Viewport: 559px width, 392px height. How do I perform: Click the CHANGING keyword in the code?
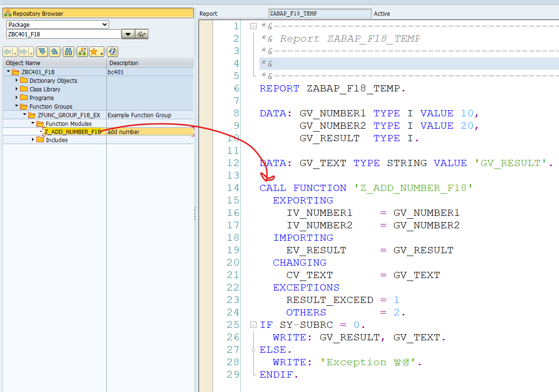point(300,262)
